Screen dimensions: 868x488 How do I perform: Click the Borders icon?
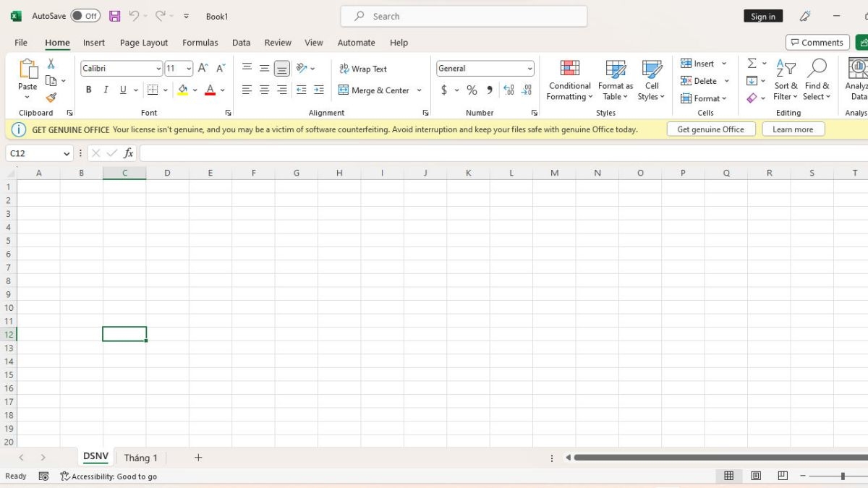pyautogui.click(x=153, y=90)
